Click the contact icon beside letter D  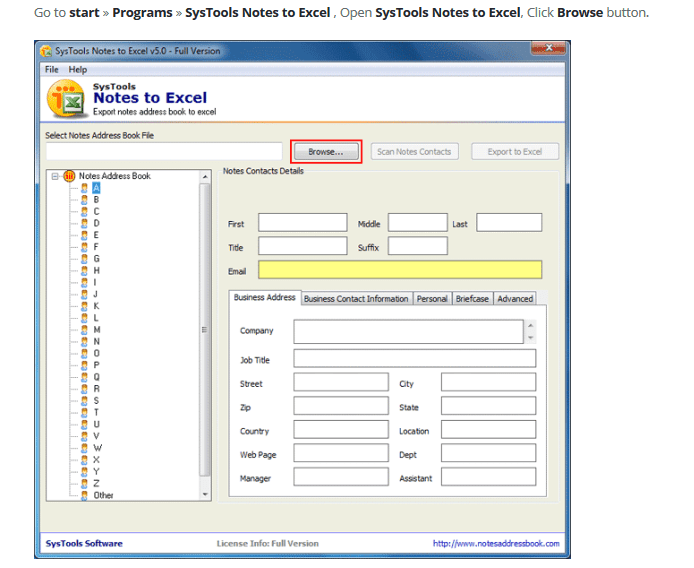(84, 224)
